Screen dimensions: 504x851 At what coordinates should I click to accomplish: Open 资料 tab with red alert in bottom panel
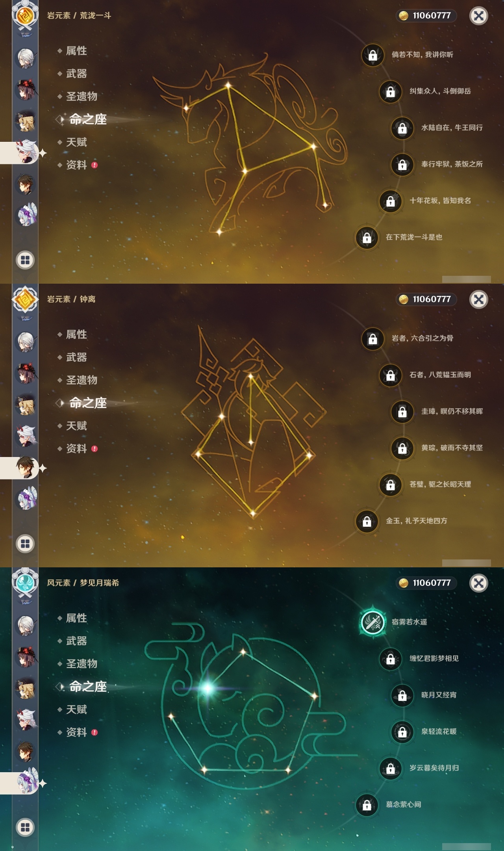(x=77, y=732)
